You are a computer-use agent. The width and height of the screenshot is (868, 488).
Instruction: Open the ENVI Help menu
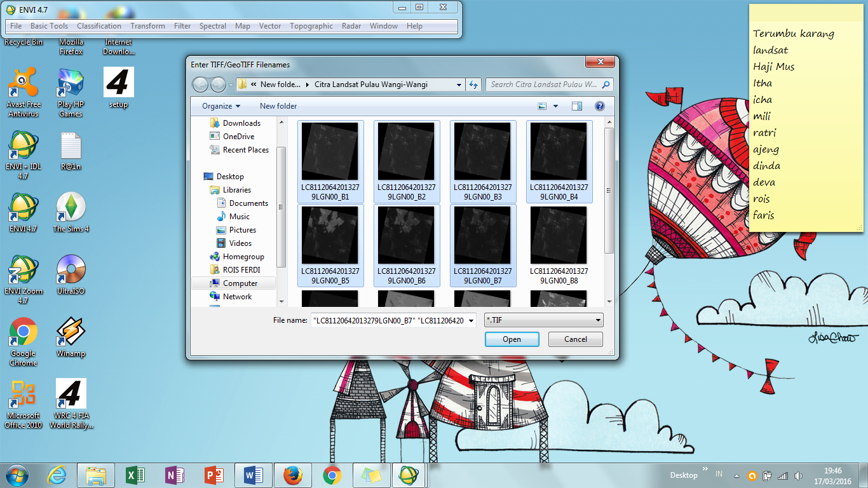pyautogui.click(x=414, y=26)
